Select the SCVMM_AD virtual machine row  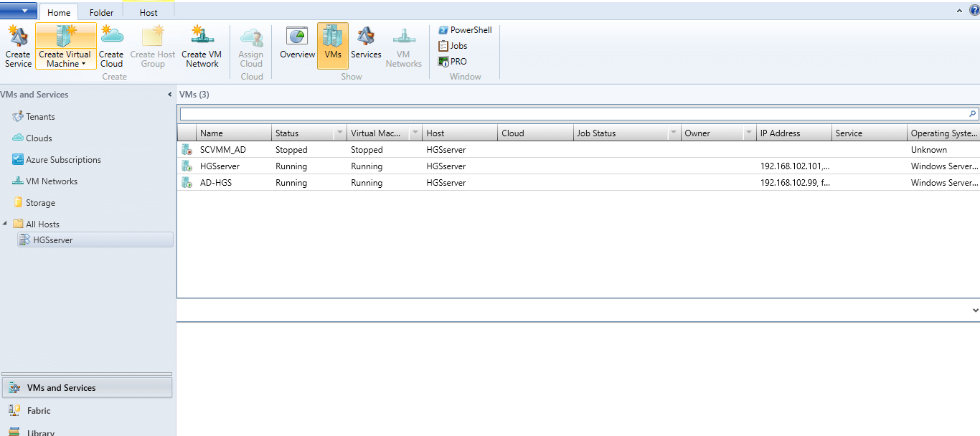[x=578, y=150]
